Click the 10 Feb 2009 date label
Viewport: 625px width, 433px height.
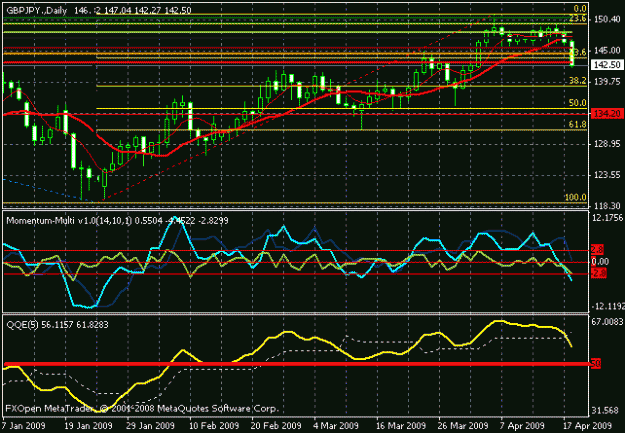(214, 426)
